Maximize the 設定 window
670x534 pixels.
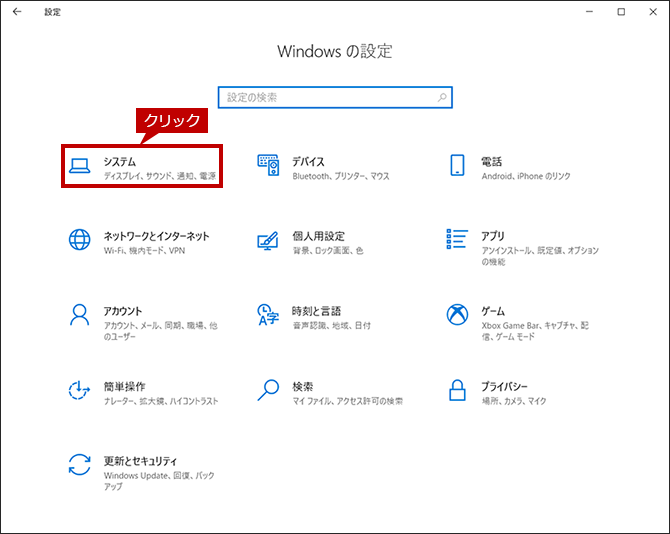click(621, 12)
